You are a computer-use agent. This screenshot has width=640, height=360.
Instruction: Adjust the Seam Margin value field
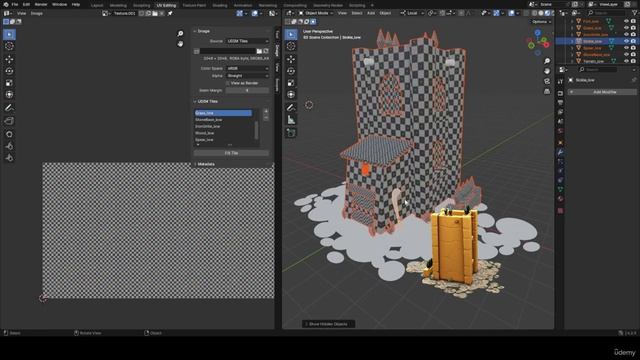tap(247, 91)
